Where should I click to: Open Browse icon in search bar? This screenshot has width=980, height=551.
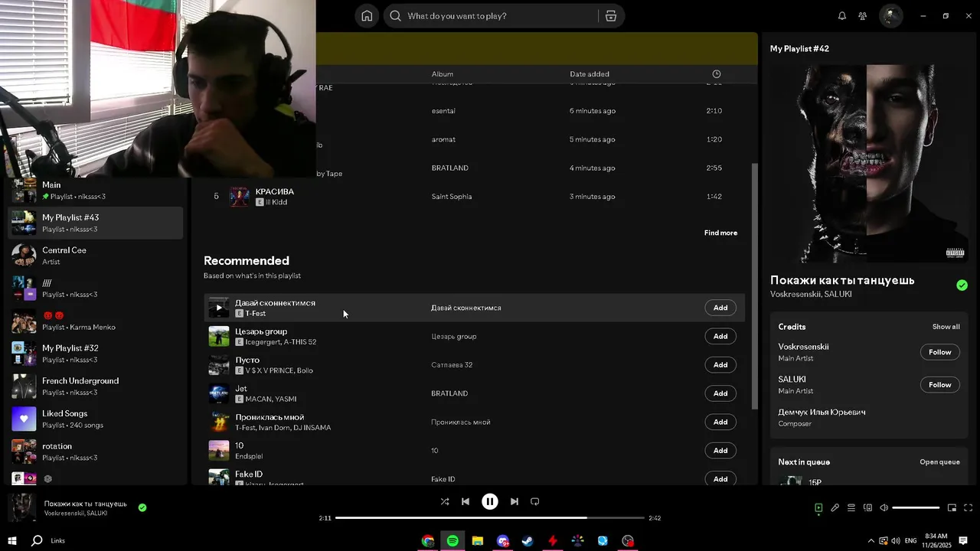click(610, 16)
